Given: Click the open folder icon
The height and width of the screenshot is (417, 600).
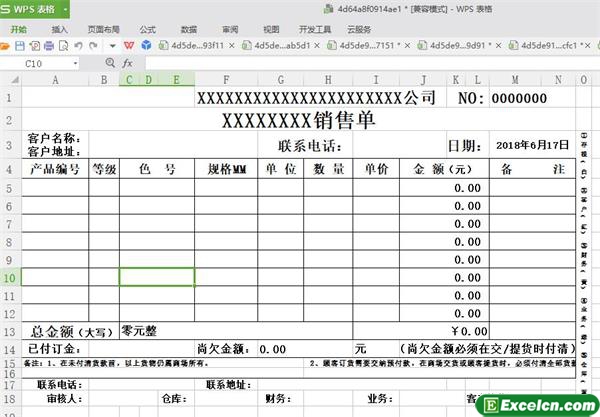Looking at the screenshot, I should point(4,46).
